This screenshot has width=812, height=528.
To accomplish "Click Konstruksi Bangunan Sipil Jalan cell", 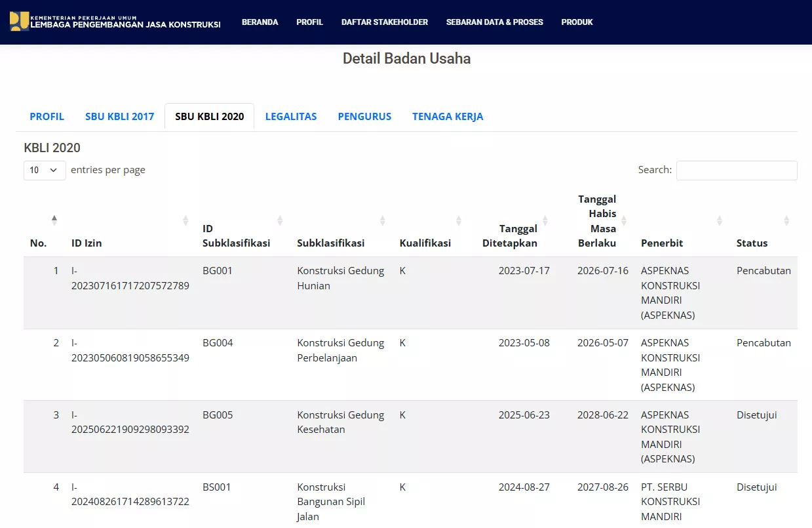I will pos(331,502).
